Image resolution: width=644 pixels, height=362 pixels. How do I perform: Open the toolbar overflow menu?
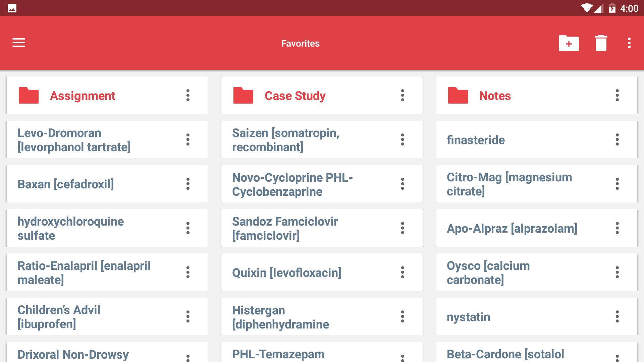point(629,43)
